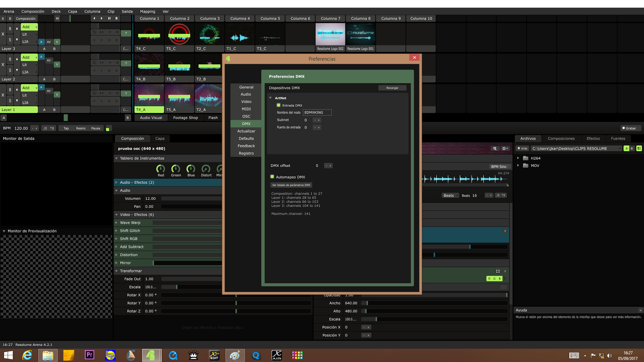The image size is (644, 362).
Task: Open Layer 1 Add blend mode dropdown
Action: click(29, 88)
